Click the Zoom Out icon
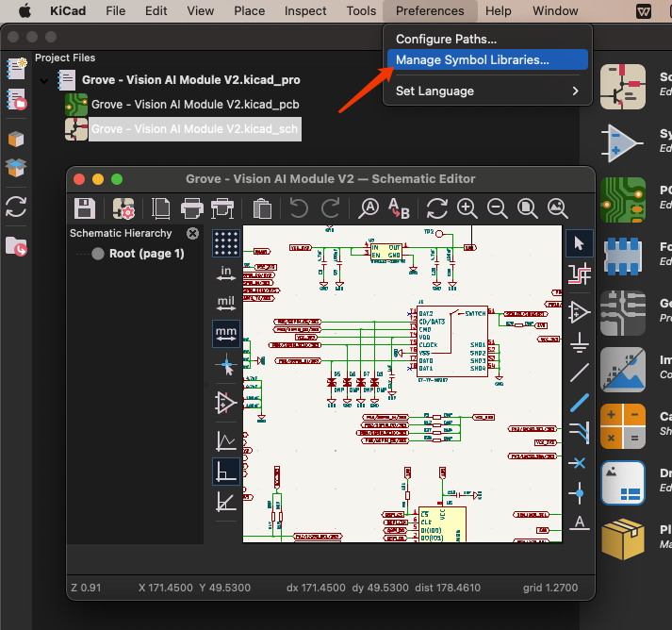This screenshot has width=672, height=630. tap(497, 208)
